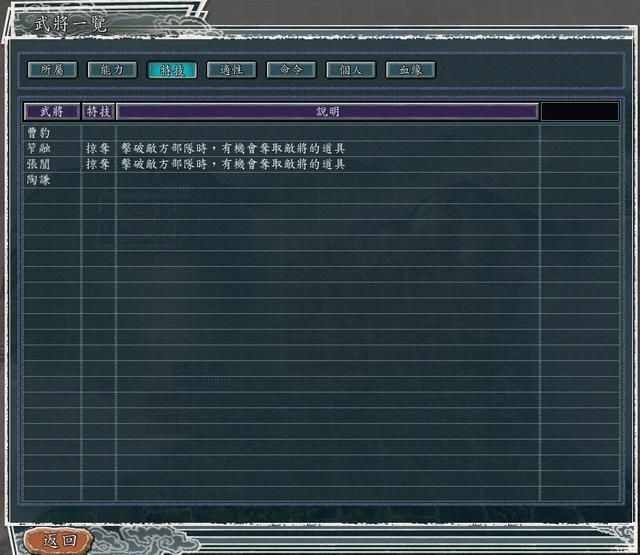Select officer 笮融 in the list

tap(39, 148)
